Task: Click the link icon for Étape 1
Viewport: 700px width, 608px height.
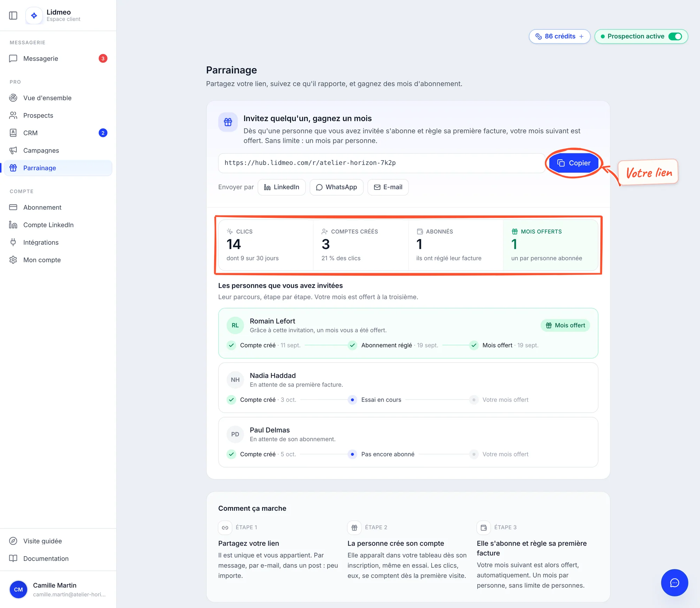Action: pos(225,527)
